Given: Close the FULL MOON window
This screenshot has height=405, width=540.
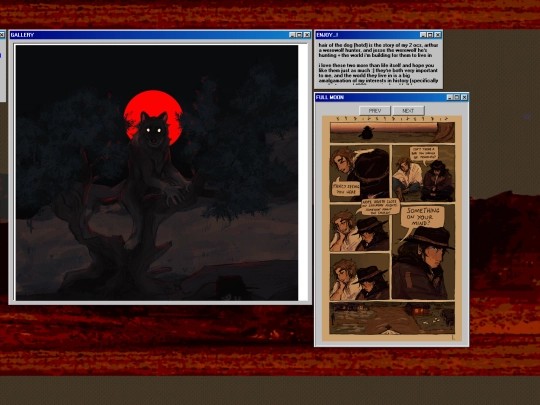Looking at the screenshot, I should 464,97.
